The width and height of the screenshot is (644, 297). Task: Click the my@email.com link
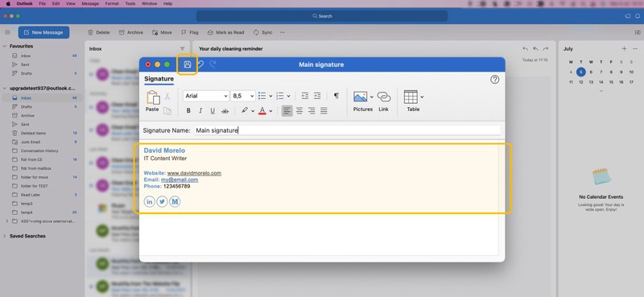(180, 179)
